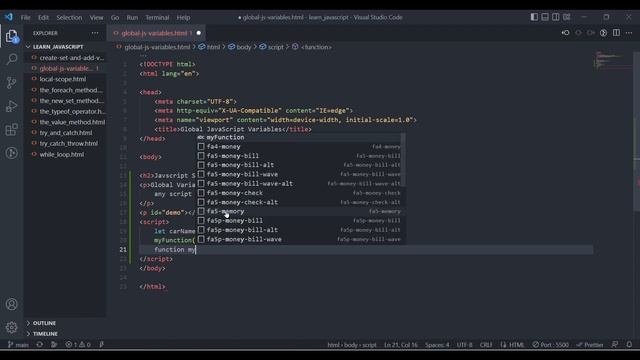Select fa5-memory suggestion
Screen dimensions: 640x360
pos(300,211)
